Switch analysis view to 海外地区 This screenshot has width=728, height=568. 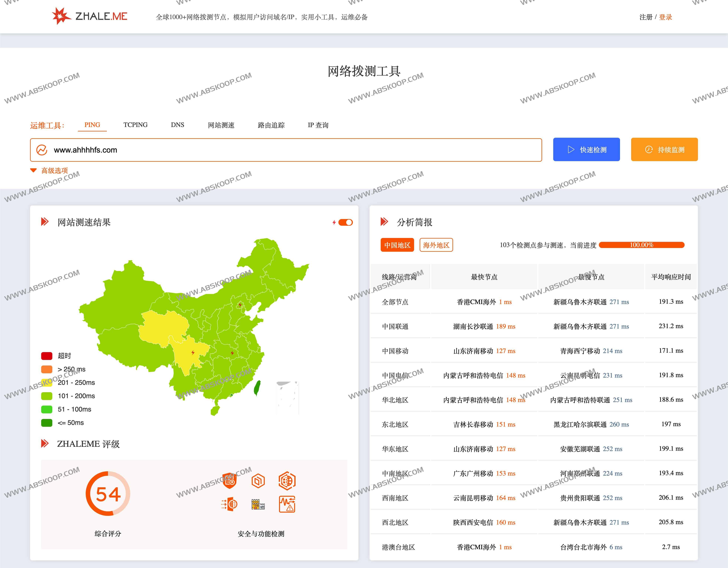[x=436, y=245]
